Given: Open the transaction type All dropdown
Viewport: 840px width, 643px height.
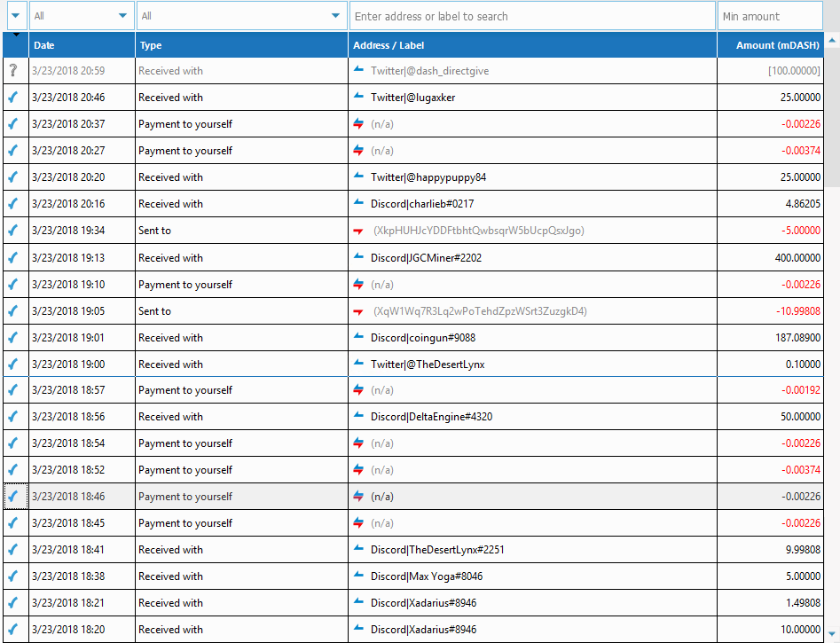Looking at the screenshot, I should tap(241, 16).
